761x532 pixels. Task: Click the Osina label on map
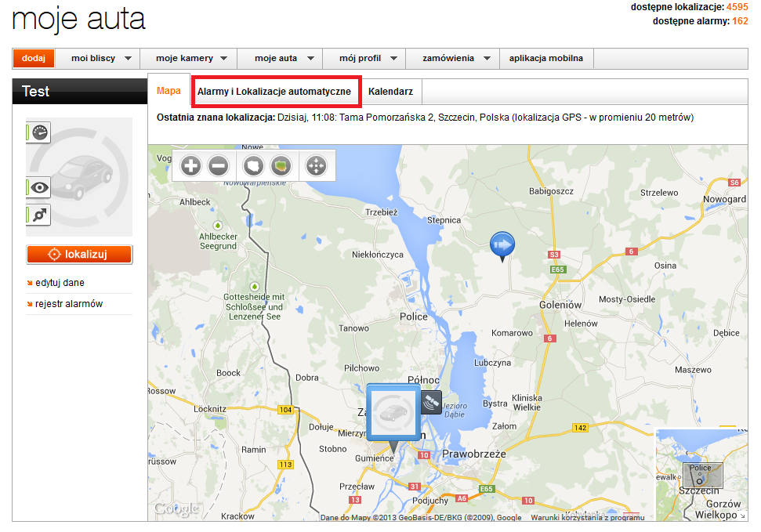[665, 266]
